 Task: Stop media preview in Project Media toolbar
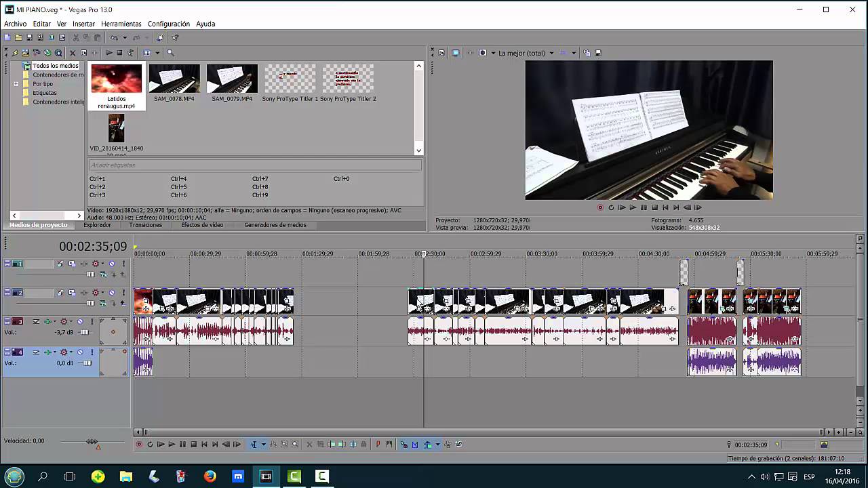[x=119, y=52]
